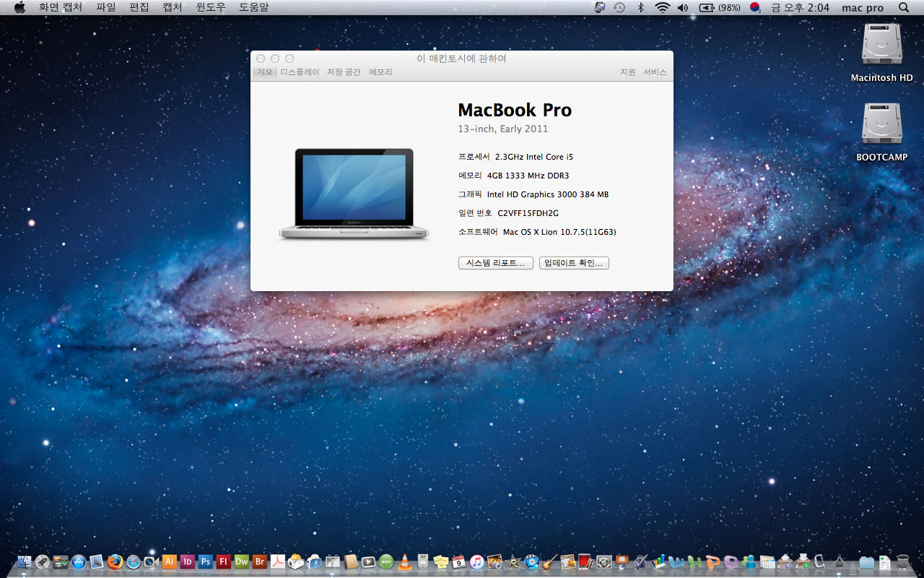Launch Firefox from the Dock
The height and width of the screenshot is (578, 924).
(x=115, y=561)
